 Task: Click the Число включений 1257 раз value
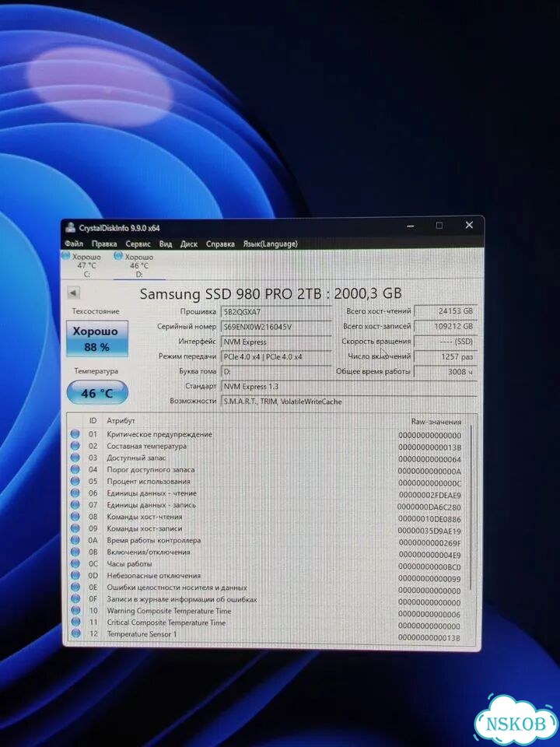tap(445, 356)
